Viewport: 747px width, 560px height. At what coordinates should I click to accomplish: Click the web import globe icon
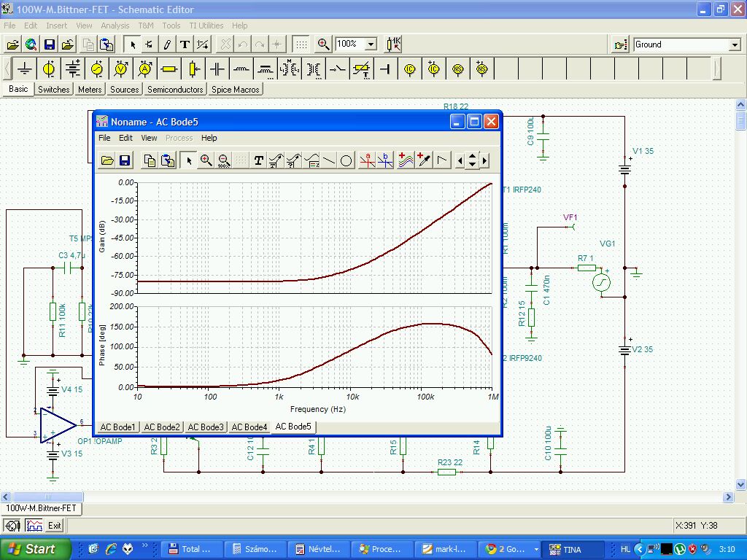(31, 44)
